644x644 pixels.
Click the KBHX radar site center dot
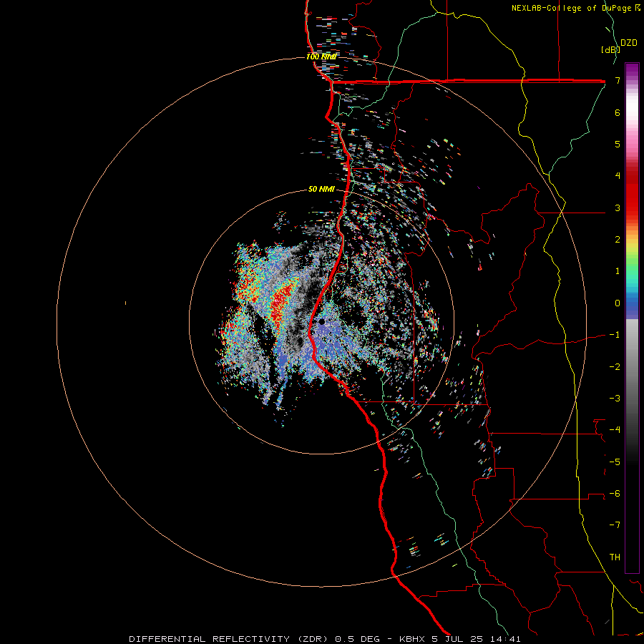[321, 322]
